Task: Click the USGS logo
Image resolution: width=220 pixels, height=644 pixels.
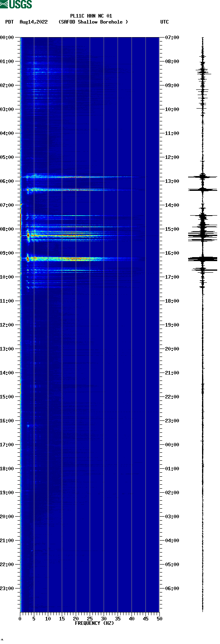Action: coord(16,4)
